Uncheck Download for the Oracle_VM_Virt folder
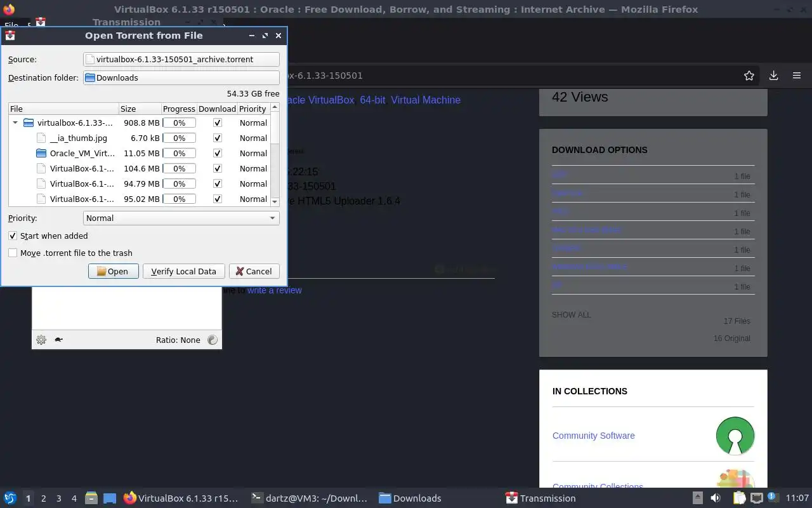 tap(218, 153)
